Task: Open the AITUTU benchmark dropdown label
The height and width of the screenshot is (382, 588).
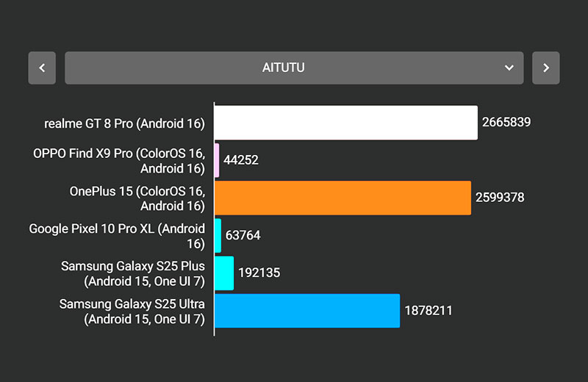Action: [284, 68]
